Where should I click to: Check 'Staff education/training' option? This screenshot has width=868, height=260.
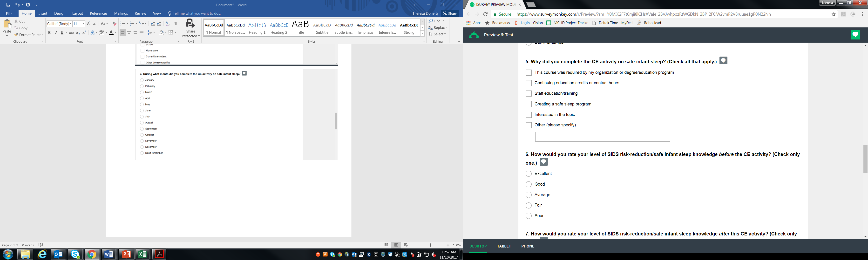528,93
